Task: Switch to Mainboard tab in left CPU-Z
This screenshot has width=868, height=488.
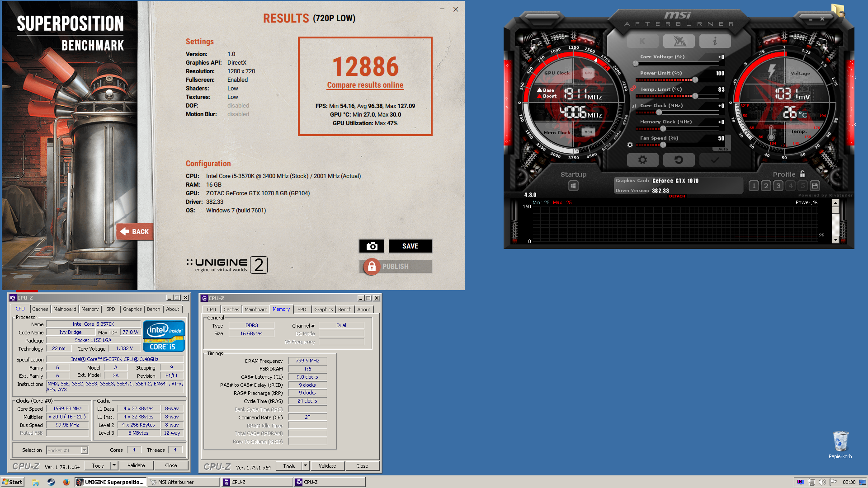Action: (65, 309)
